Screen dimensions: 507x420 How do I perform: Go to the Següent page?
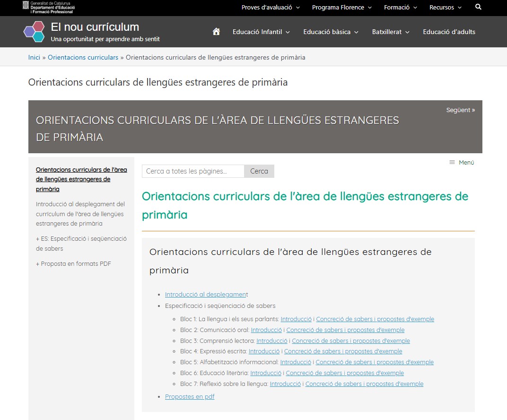(x=460, y=110)
